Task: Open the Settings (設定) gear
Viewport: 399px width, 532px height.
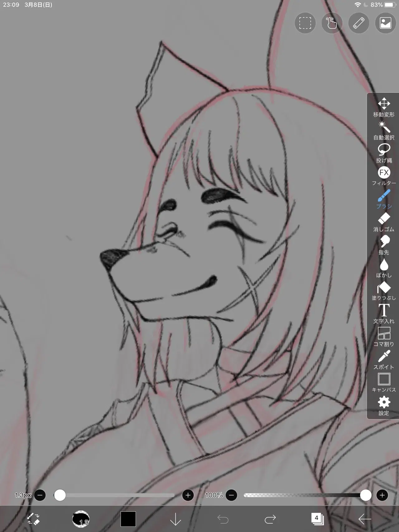Action: point(384,406)
